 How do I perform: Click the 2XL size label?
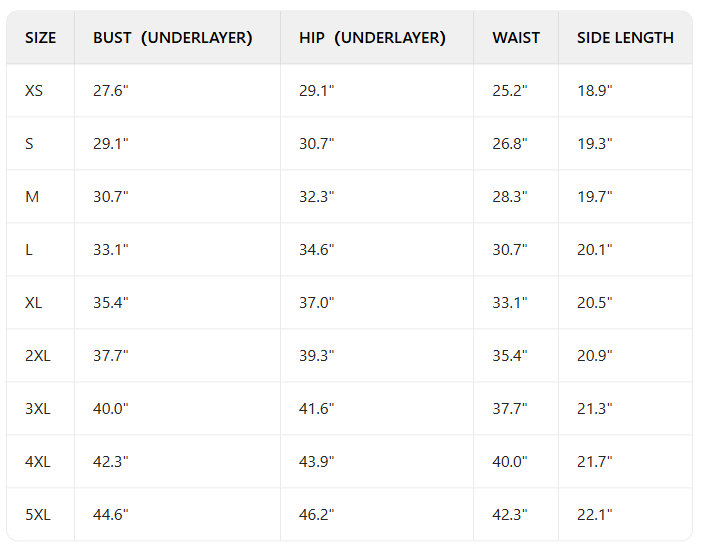37,356
